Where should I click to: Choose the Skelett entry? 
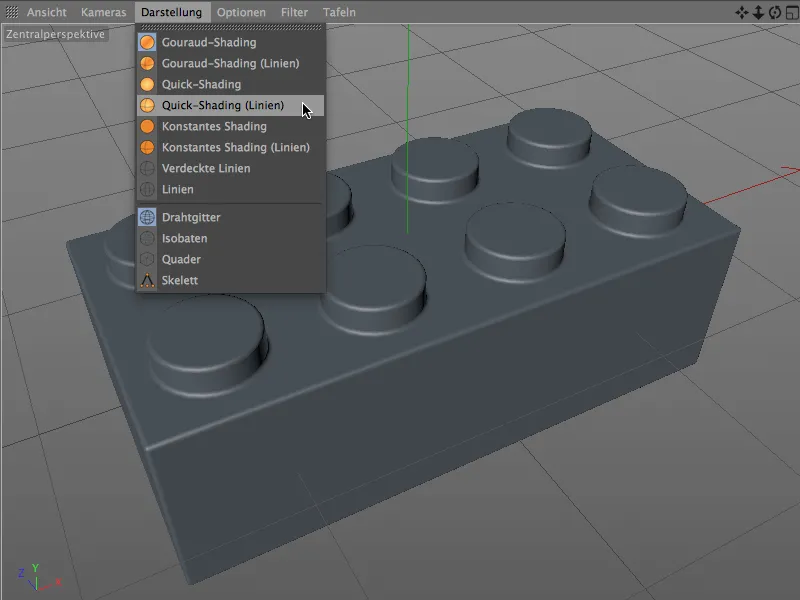pos(231,280)
